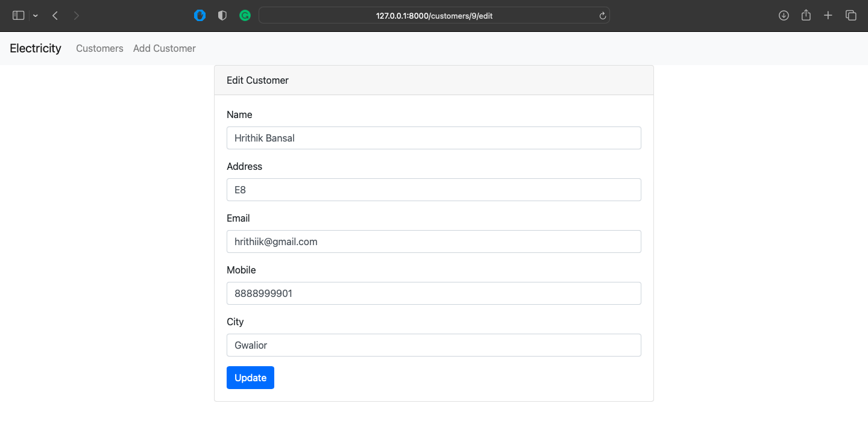Image resolution: width=868 pixels, height=424 pixels.
Task: Go back with the back arrow
Action: (x=55, y=16)
